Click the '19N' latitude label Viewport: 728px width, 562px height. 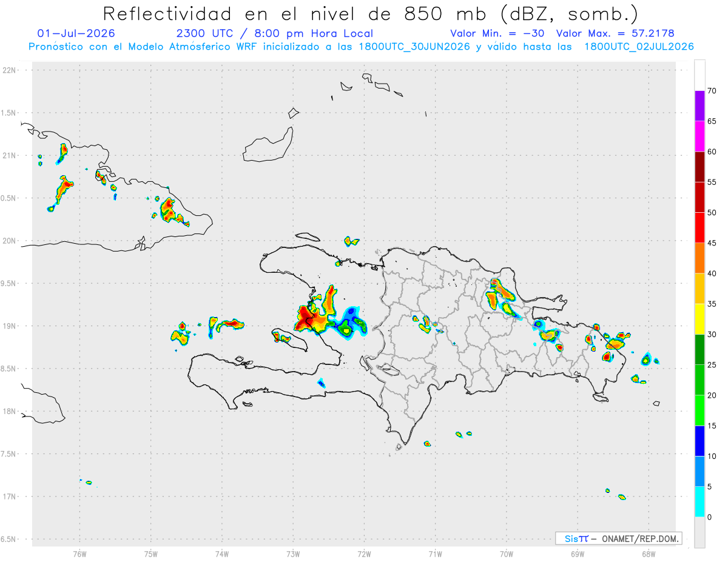[10, 326]
